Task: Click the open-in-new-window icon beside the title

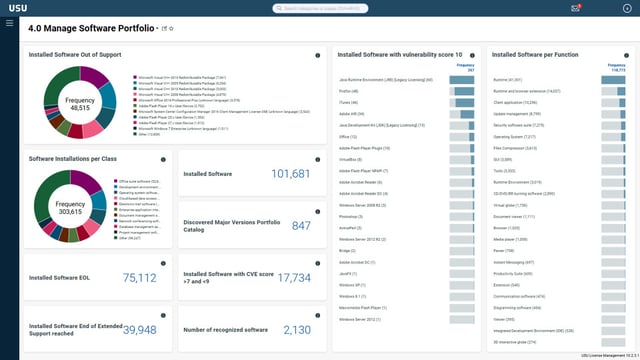Action: [x=164, y=29]
